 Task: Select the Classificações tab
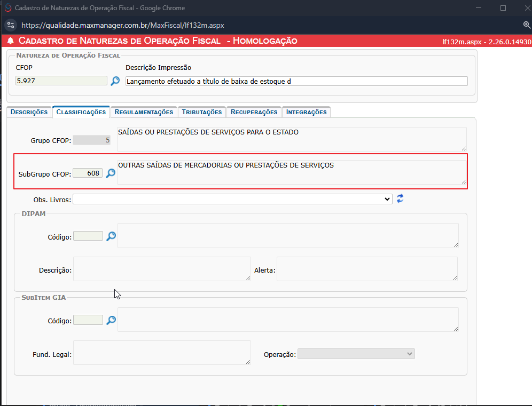81,112
